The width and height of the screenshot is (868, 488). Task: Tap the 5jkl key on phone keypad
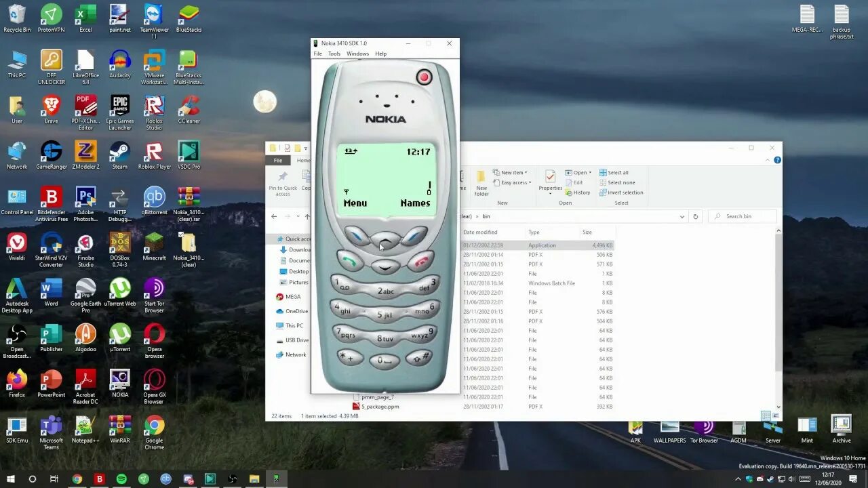coord(384,314)
